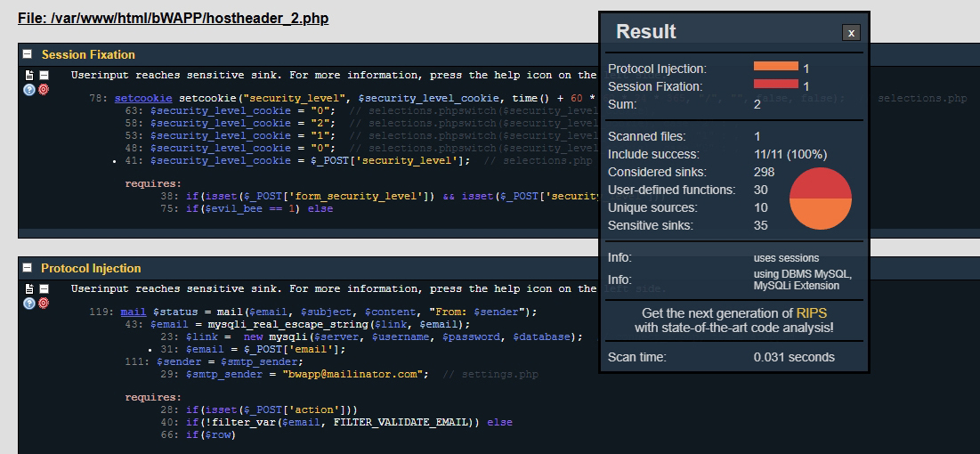Click help icon in Session Fixation block

(x=29, y=90)
